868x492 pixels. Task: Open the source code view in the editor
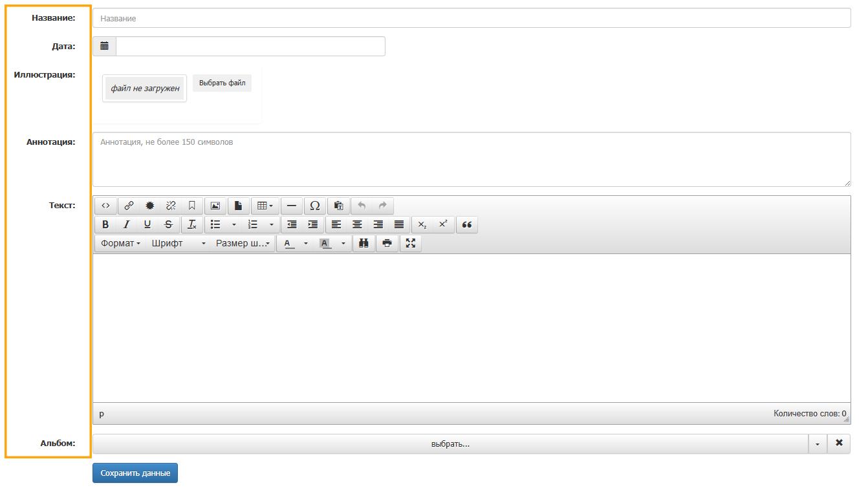click(105, 206)
